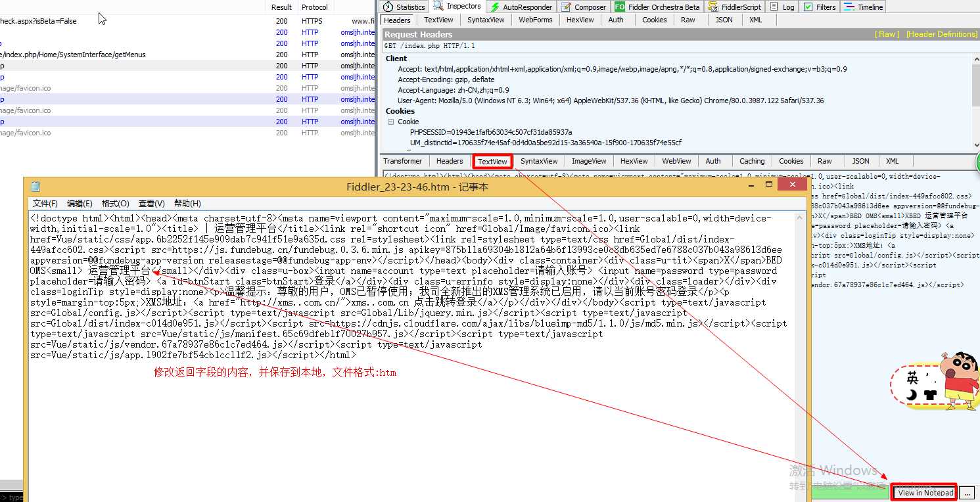The width and height of the screenshot is (980, 502).
Task: Select the SystemInterface/getMenus session row
Action: [188, 55]
